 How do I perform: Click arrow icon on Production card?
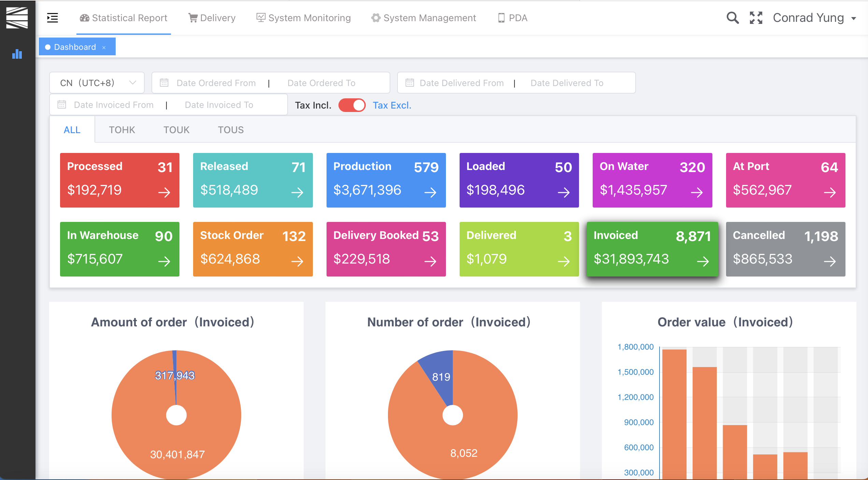pyautogui.click(x=430, y=192)
